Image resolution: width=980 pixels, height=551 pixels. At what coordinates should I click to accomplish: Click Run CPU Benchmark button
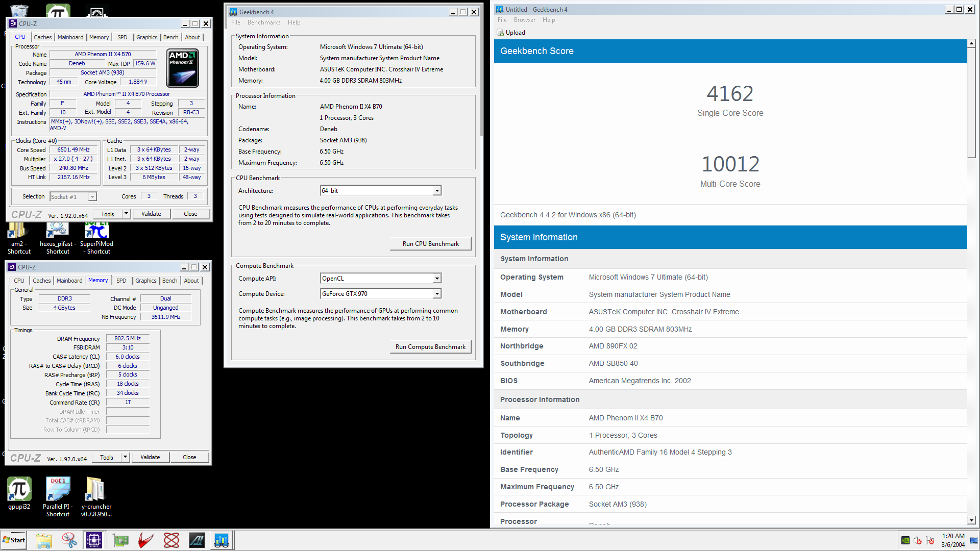click(431, 244)
